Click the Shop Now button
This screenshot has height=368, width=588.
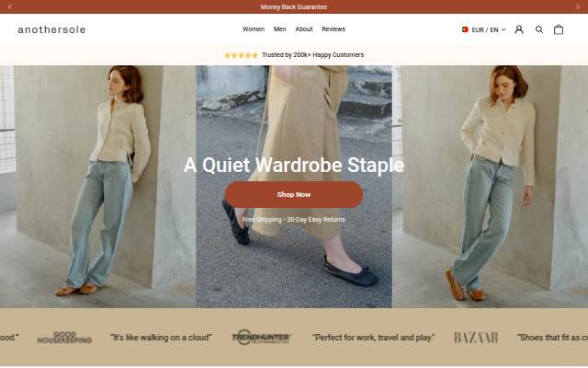(x=294, y=194)
